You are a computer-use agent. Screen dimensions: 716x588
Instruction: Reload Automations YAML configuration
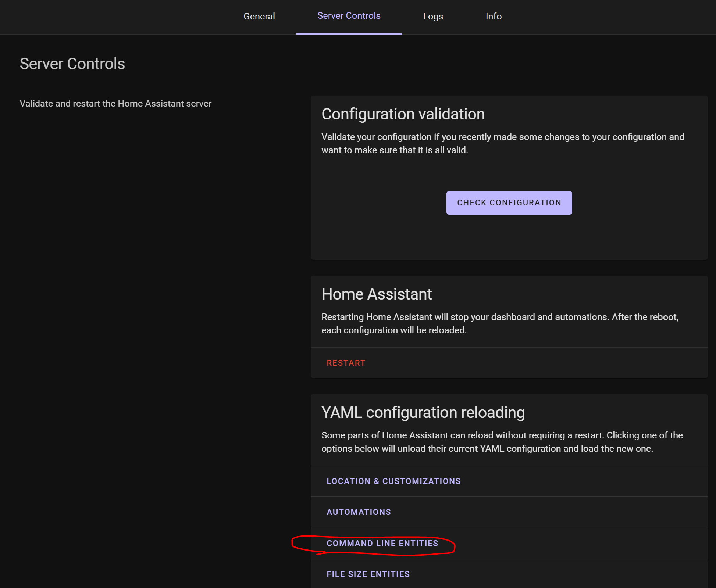(359, 512)
